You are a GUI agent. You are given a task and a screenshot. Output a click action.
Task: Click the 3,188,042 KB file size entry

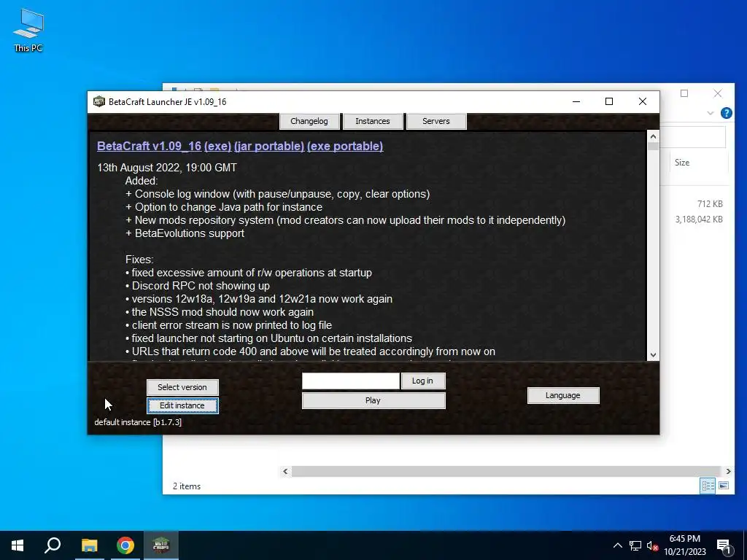699,219
